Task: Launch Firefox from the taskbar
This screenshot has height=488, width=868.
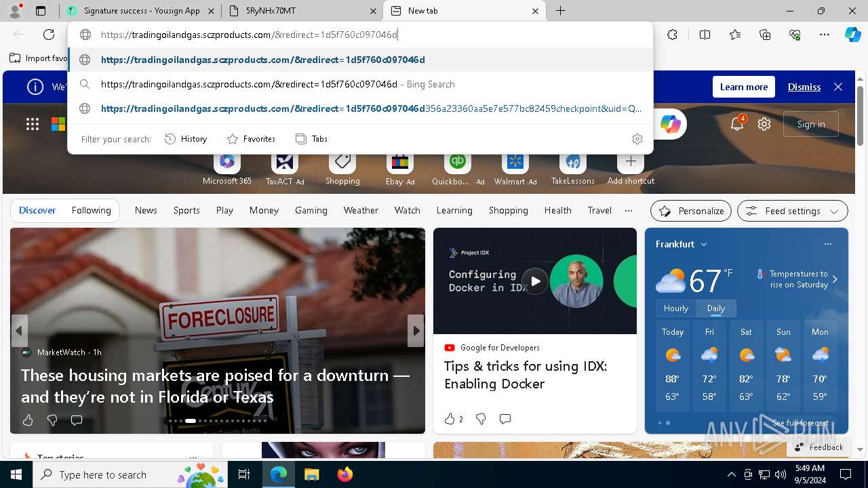Action: [x=345, y=474]
